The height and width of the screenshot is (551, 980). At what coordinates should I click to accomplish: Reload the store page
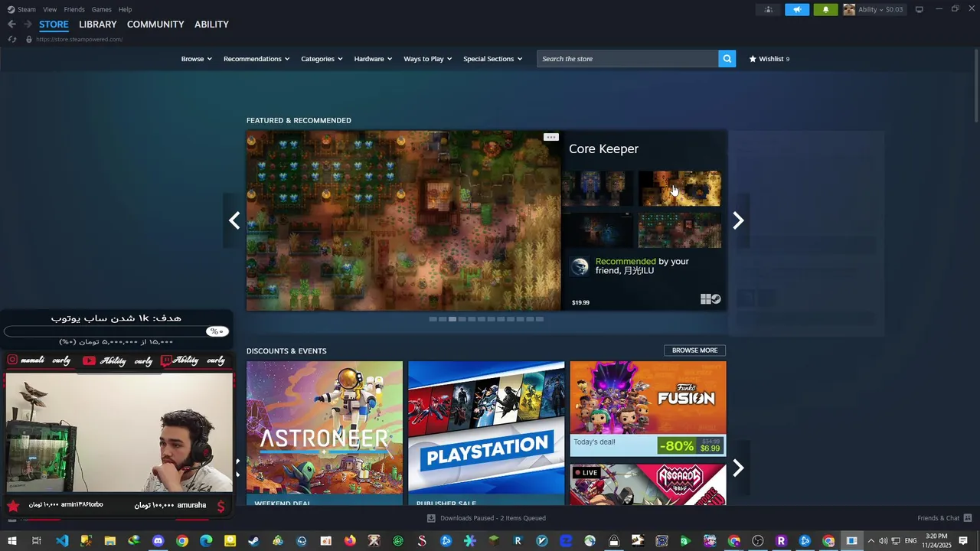click(x=12, y=39)
